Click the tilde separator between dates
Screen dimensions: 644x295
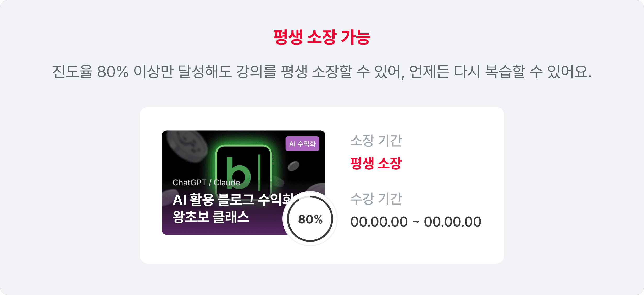(416, 222)
